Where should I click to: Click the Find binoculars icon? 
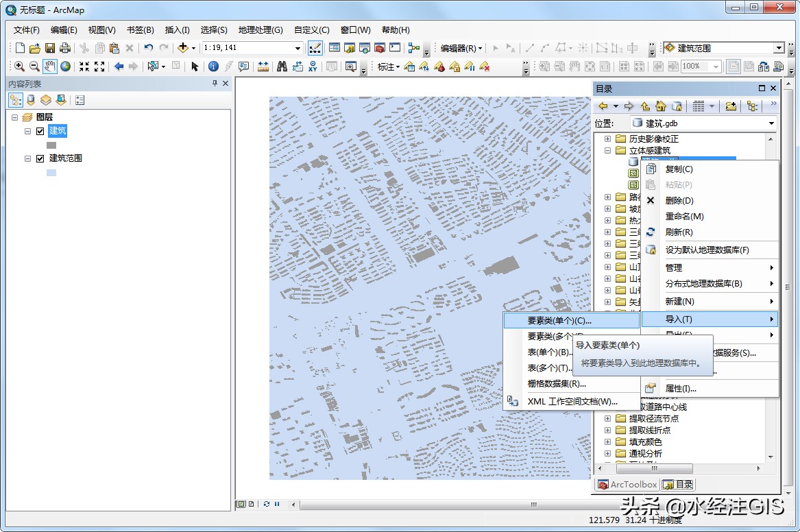tap(282, 66)
